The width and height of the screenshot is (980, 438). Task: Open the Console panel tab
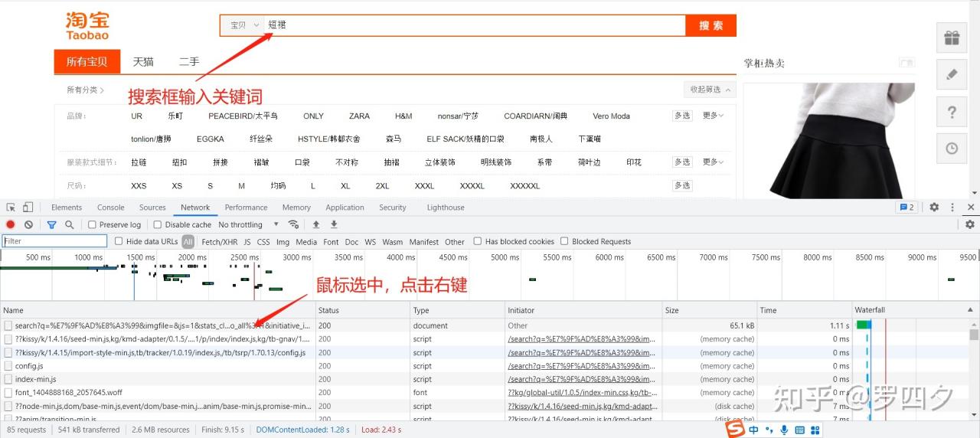coord(111,208)
